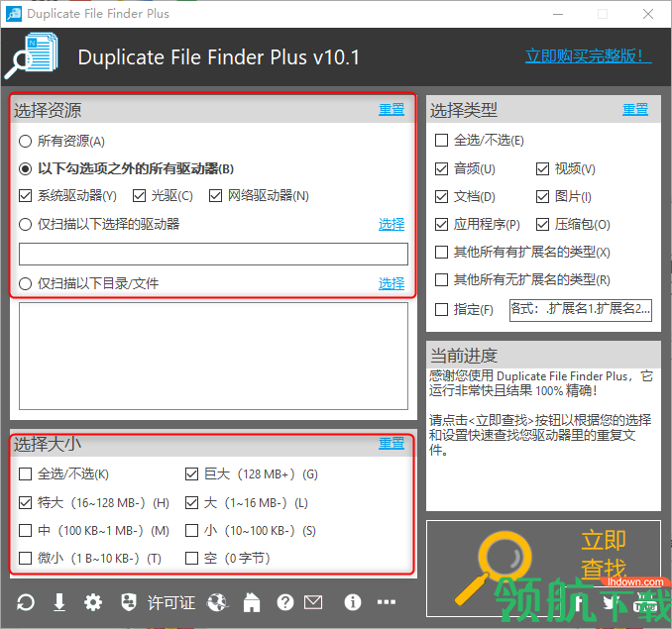Open settings via the gear icon

(93, 602)
